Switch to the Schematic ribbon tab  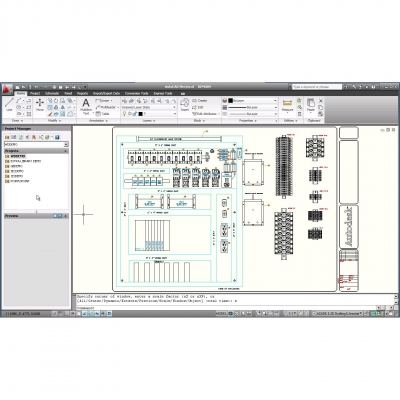[52, 93]
